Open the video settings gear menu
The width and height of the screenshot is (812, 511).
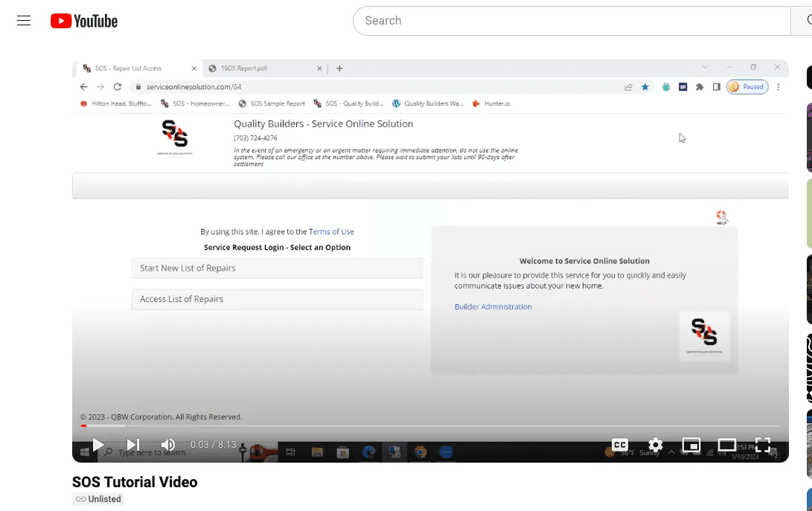point(655,445)
